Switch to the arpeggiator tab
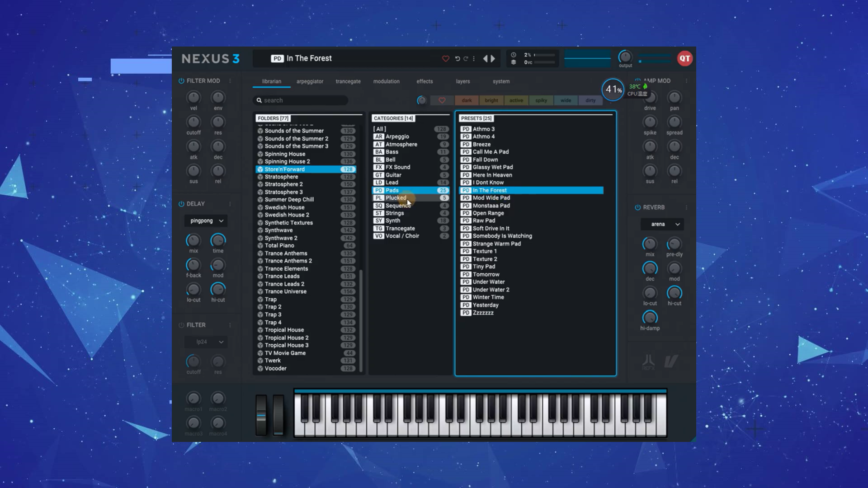868x488 pixels. [310, 81]
